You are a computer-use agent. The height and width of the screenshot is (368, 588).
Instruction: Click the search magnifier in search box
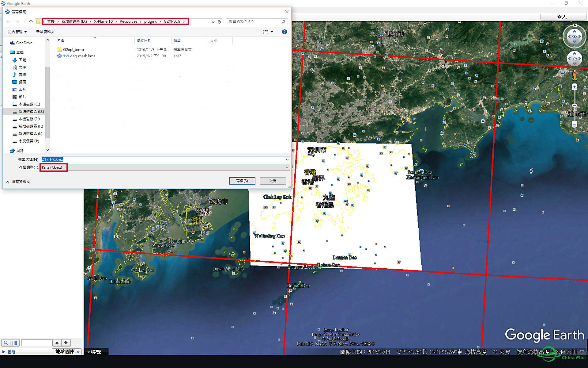[283, 22]
